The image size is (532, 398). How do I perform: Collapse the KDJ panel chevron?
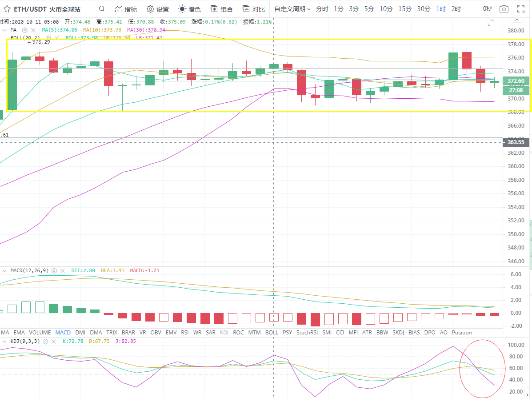point(4,341)
